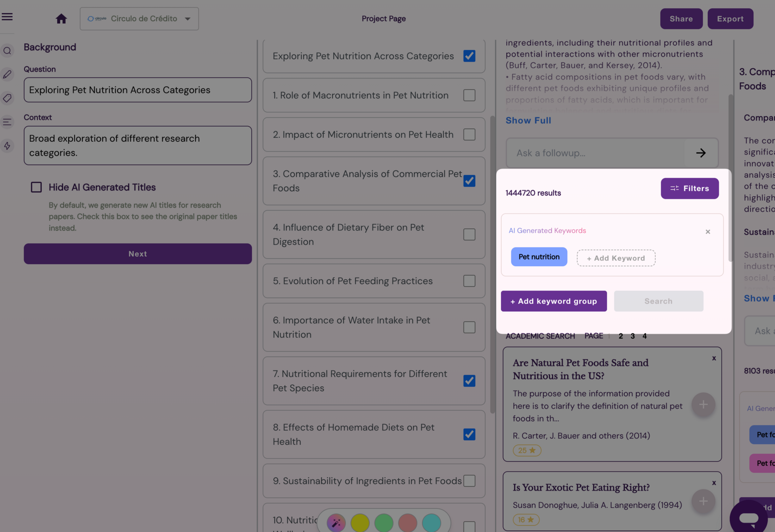
Task: Go to the home icon
Action: pyautogui.click(x=61, y=19)
